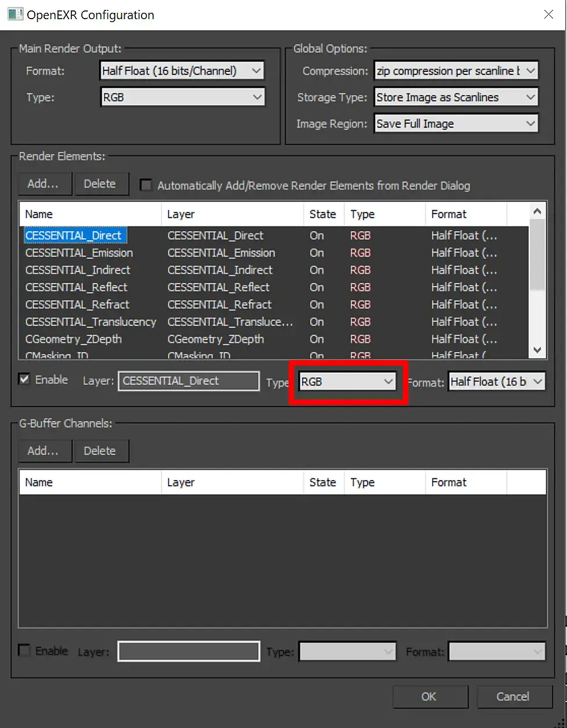Open the Image Region dropdown
Image resolution: width=567 pixels, height=728 pixels.
pos(456,123)
